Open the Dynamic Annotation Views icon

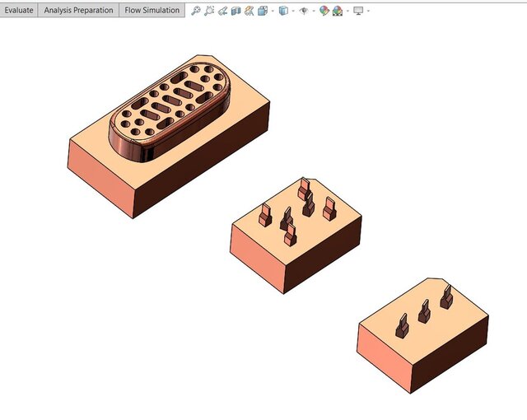249,11
